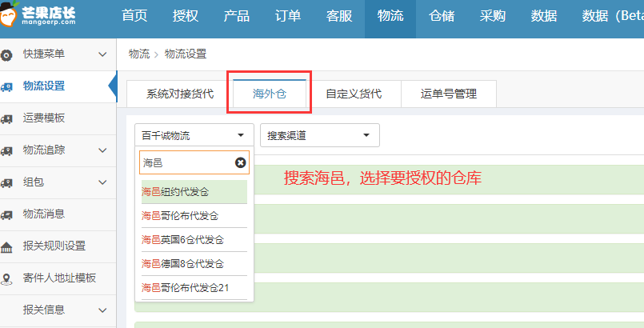The image size is (644, 328).
Task: Open the 首页 top menu
Action: pyautogui.click(x=134, y=17)
